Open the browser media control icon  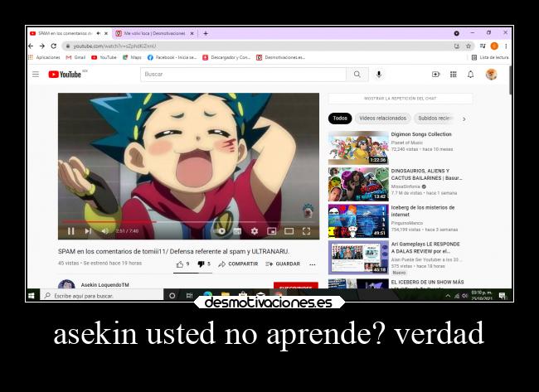click(483, 46)
